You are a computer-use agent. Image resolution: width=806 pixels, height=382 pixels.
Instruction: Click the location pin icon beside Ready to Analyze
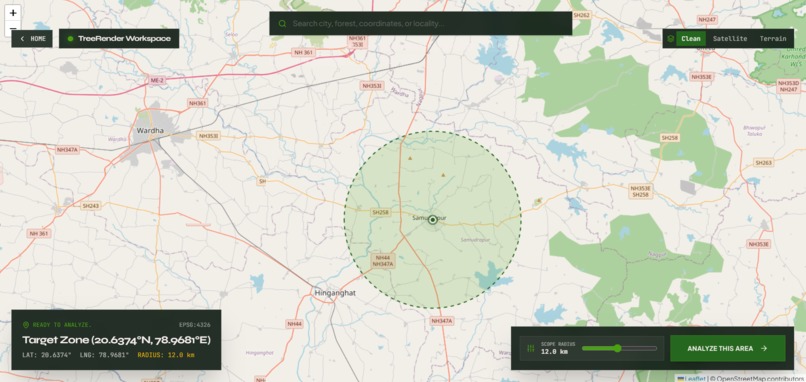[26, 325]
